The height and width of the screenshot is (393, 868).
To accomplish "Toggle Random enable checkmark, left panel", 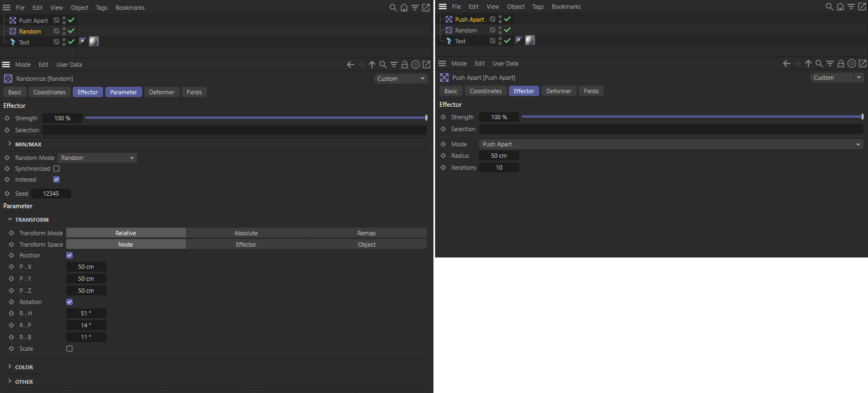I will pos(71,31).
